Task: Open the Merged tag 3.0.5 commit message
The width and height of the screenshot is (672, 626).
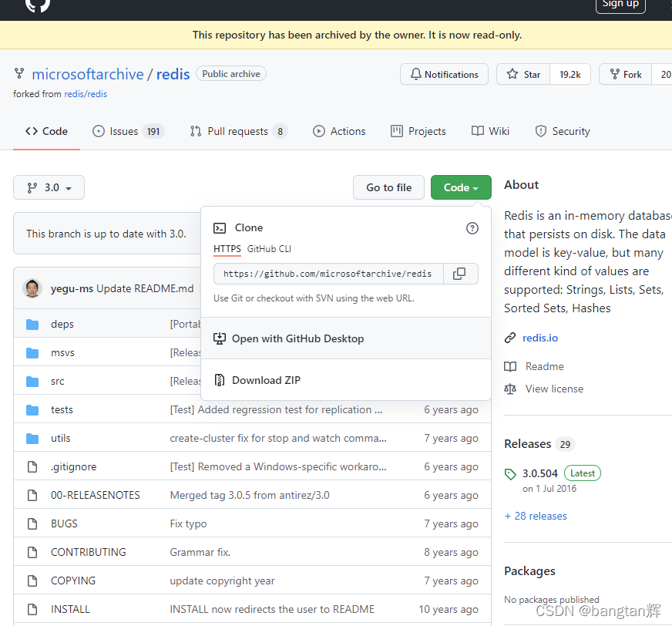Action: tap(250, 495)
